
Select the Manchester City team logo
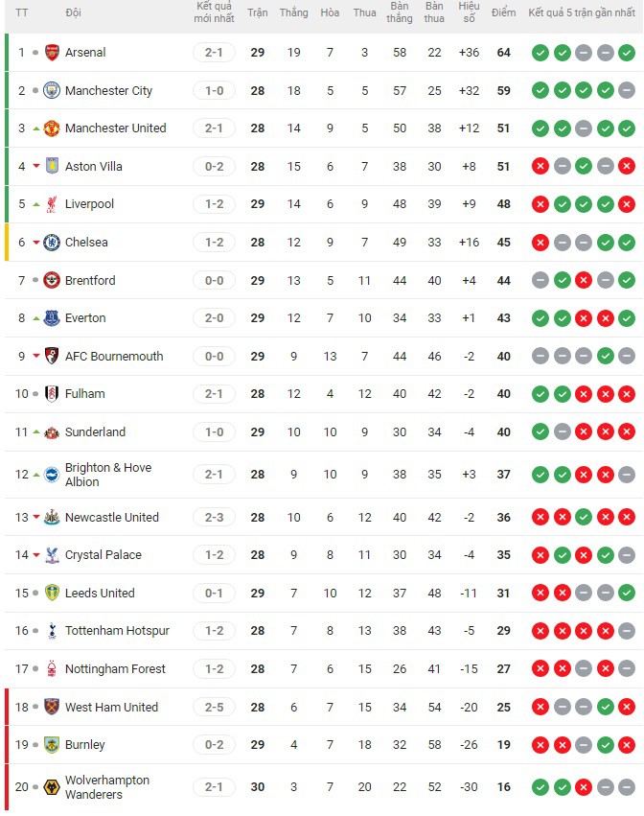pyautogui.click(x=53, y=90)
